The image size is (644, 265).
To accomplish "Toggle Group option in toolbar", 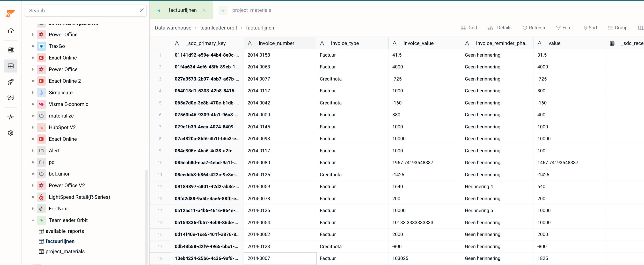I will [618, 28].
